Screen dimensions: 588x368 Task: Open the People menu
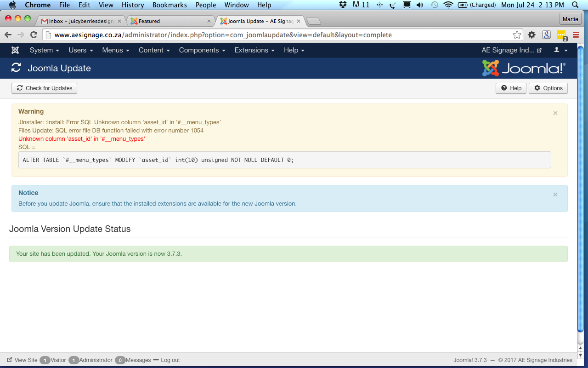[x=206, y=5]
